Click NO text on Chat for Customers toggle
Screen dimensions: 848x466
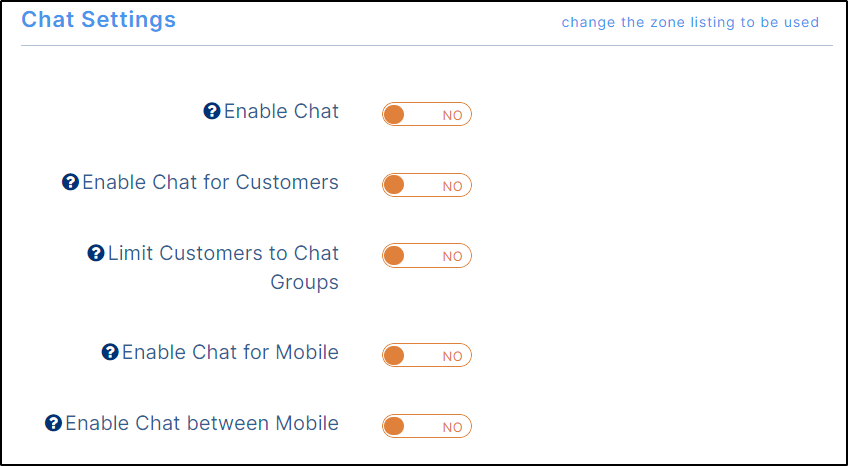[x=452, y=185]
